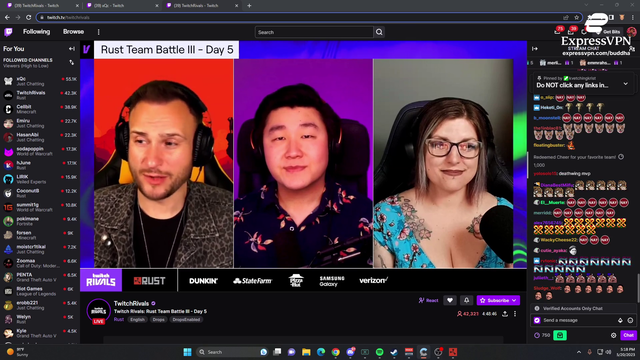Open the Subscribe dropdown

click(x=498, y=300)
